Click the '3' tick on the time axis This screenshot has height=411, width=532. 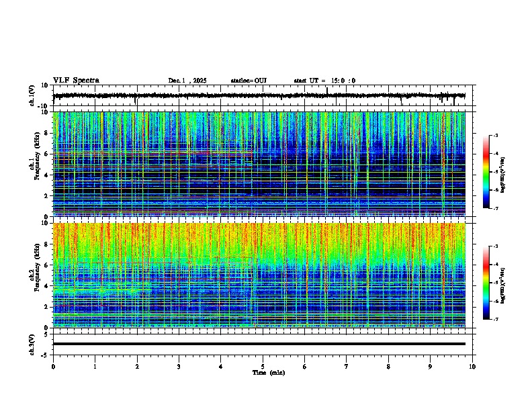click(179, 367)
